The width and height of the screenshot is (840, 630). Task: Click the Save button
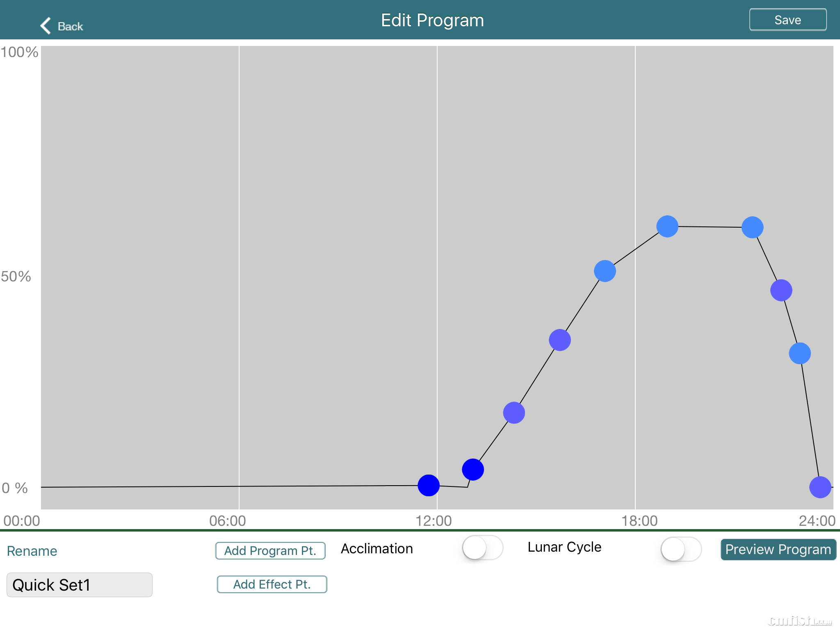point(787,20)
